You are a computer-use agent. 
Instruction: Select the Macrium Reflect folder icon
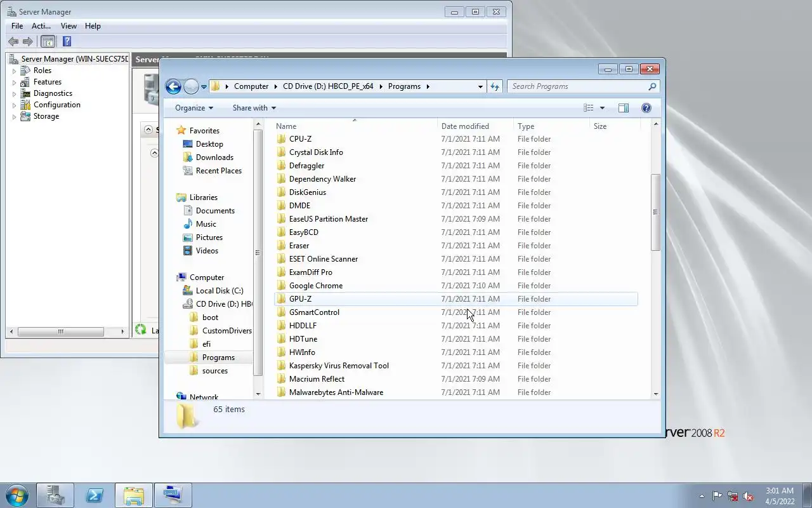point(282,379)
